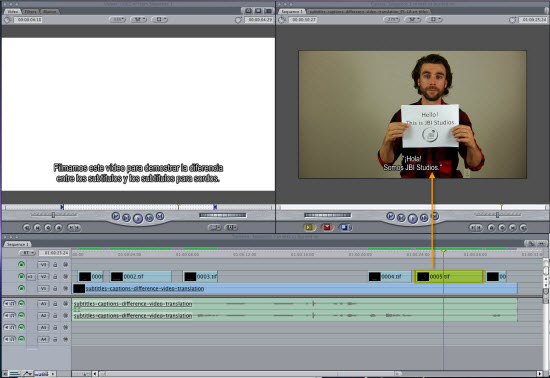Toggle V2 track visibility
Viewport: 550px width, 378px height.
[x=21, y=276]
